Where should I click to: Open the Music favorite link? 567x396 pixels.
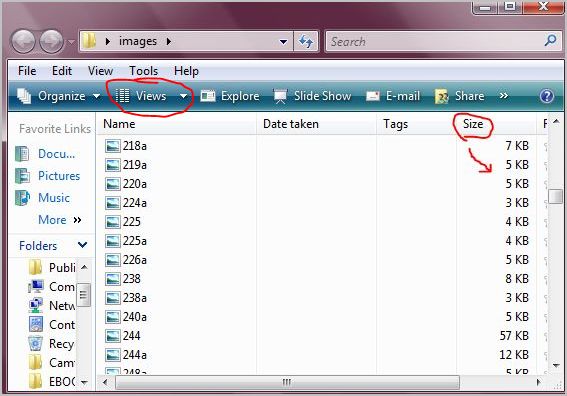tap(43, 198)
